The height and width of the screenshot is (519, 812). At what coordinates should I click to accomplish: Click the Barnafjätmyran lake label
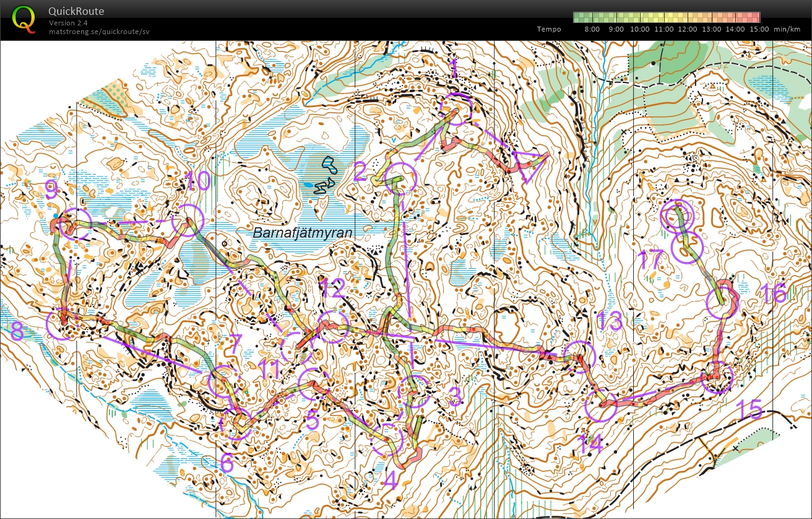[303, 232]
